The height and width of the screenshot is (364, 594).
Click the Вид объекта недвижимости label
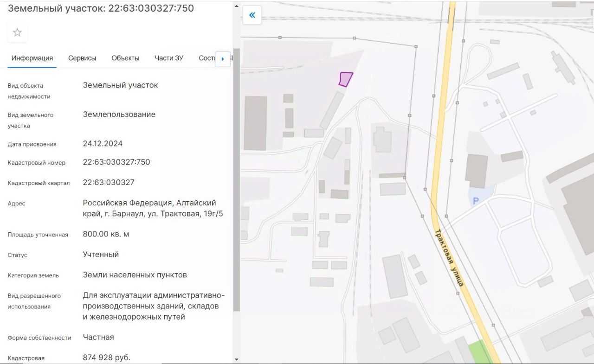(x=29, y=91)
